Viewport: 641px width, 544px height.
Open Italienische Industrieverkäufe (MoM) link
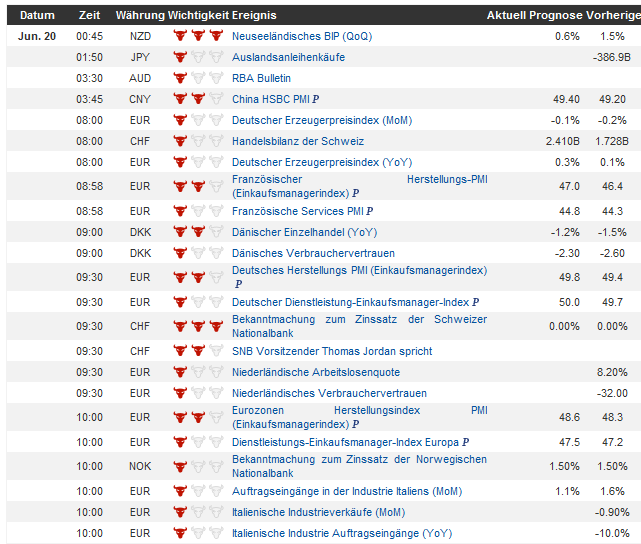pyautogui.click(x=318, y=513)
